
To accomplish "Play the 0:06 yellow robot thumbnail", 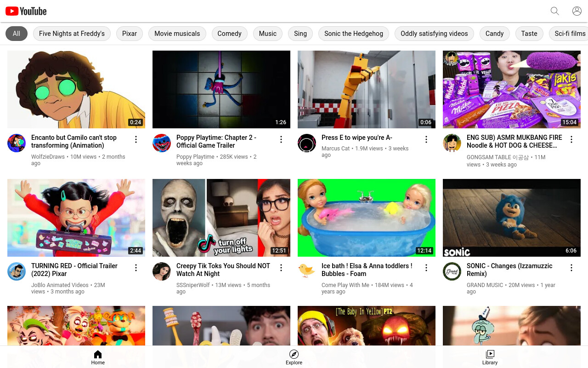I will tap(367, 89).
